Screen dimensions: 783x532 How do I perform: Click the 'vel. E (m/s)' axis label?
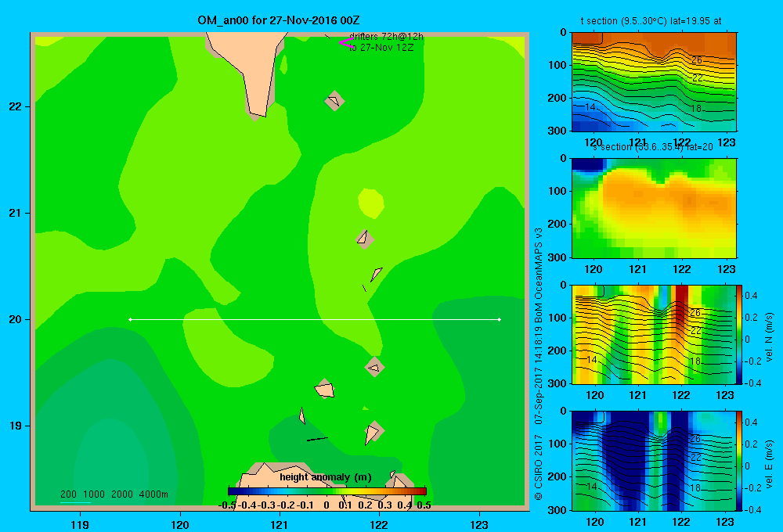pyautogui.click(x=769, y=464)
